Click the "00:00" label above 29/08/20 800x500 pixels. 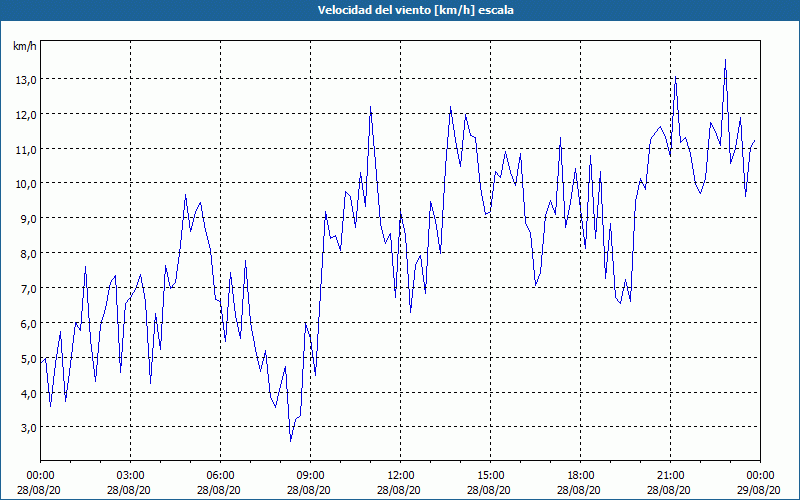tap(760, 476)
